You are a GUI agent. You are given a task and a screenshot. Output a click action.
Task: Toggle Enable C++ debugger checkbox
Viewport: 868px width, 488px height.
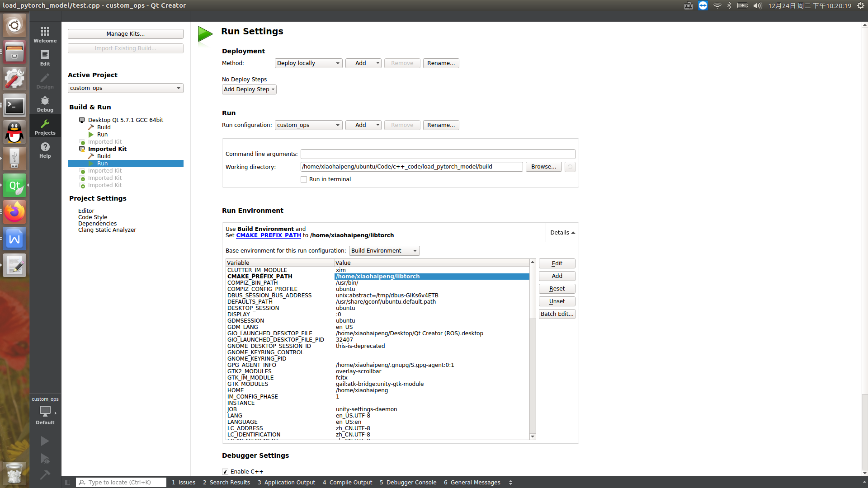[225, 471]
